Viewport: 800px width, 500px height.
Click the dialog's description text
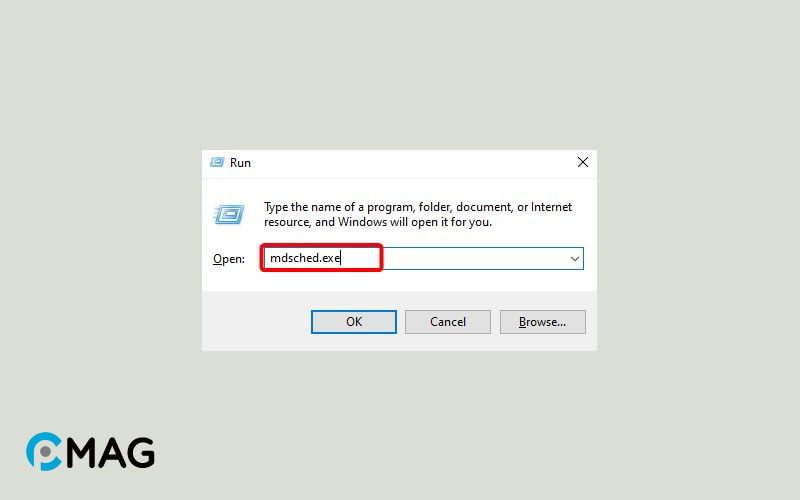(x=418, y=214)
